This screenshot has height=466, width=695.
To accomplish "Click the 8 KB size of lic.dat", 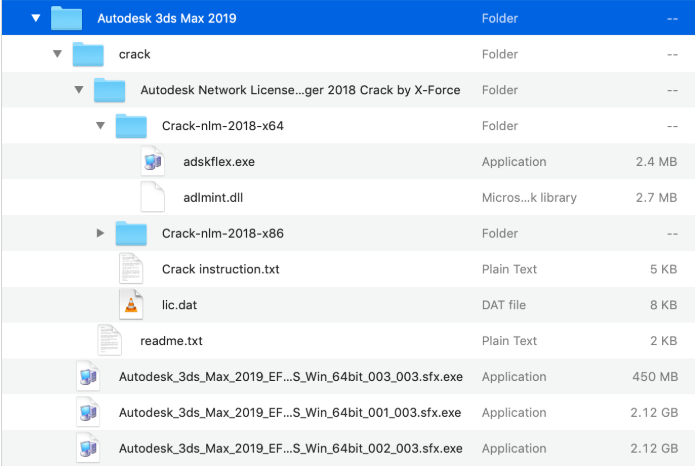I will point(664,305).
